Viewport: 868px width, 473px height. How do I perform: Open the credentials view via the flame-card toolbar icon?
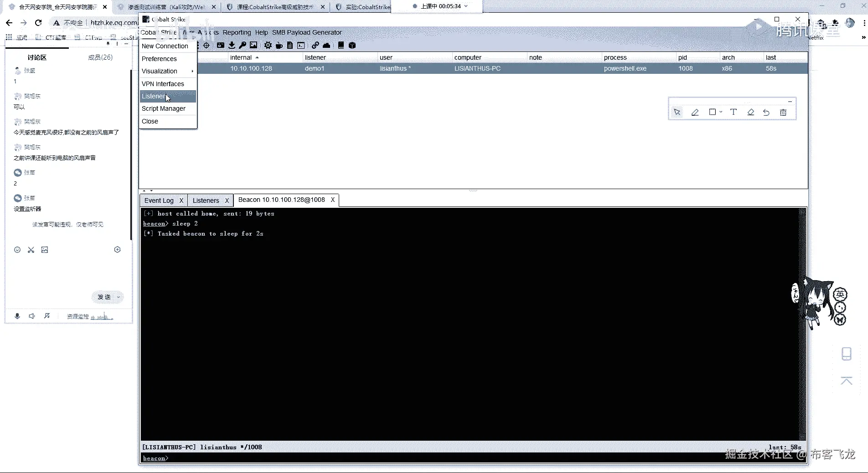[x=221, y=45]
